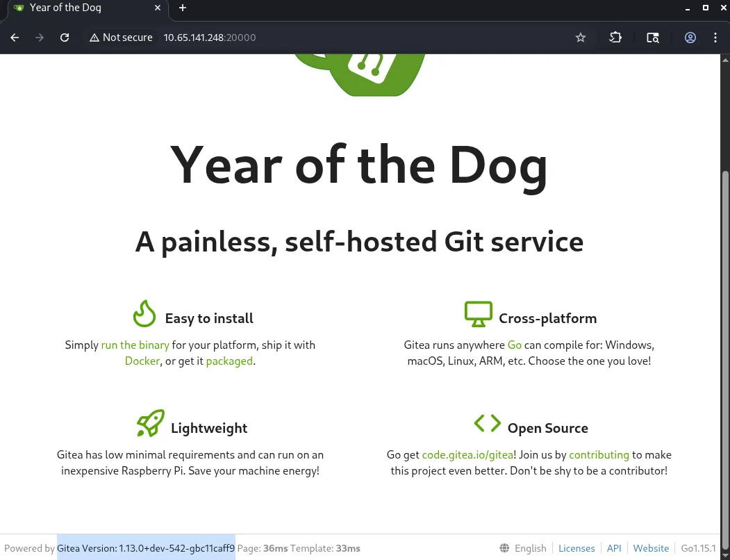The width and height of the screenshot is (730, 560).
Task: Open a new browser tab
Action: point(183,8)
